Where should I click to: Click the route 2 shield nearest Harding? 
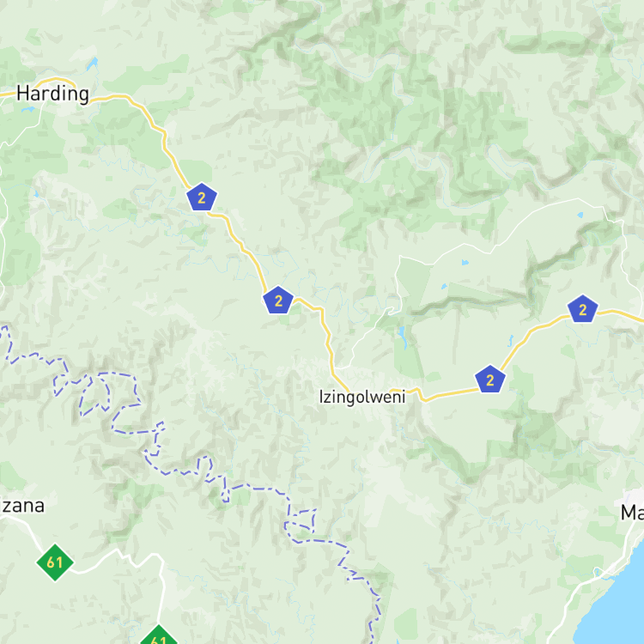[201, 197]
